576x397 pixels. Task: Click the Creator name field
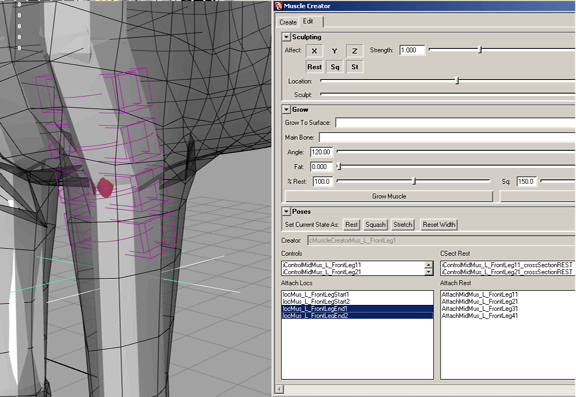click(x=441, y=241)
